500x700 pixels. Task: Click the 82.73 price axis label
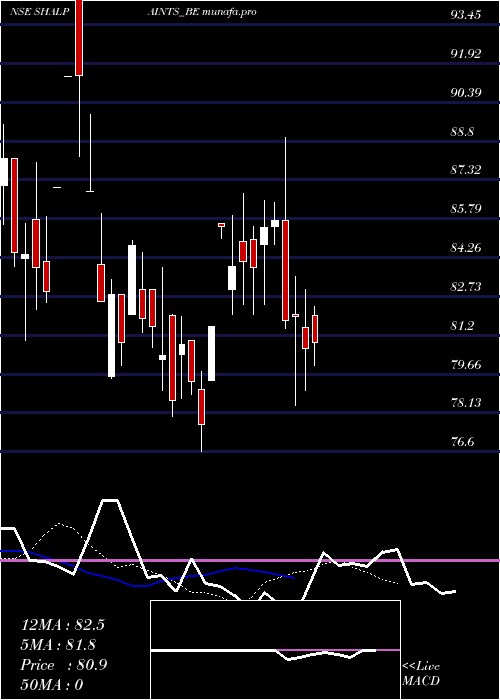click(x=466, y=286)
